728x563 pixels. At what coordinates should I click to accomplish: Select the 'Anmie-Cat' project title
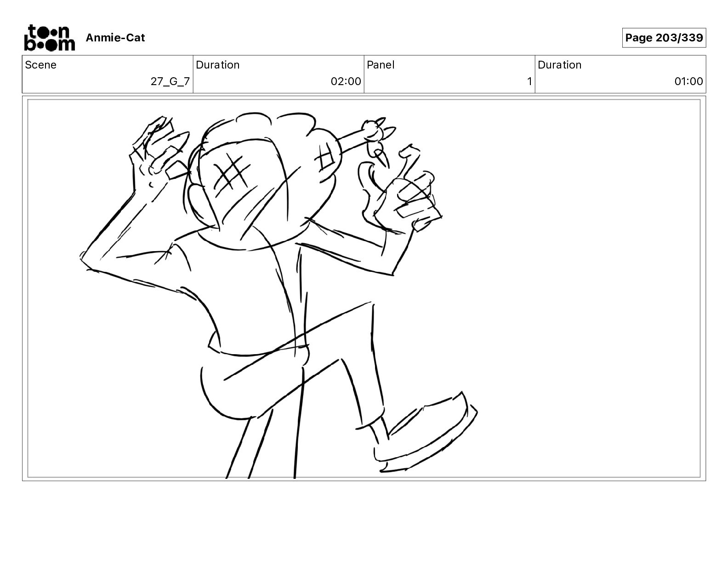click(115, 38)
